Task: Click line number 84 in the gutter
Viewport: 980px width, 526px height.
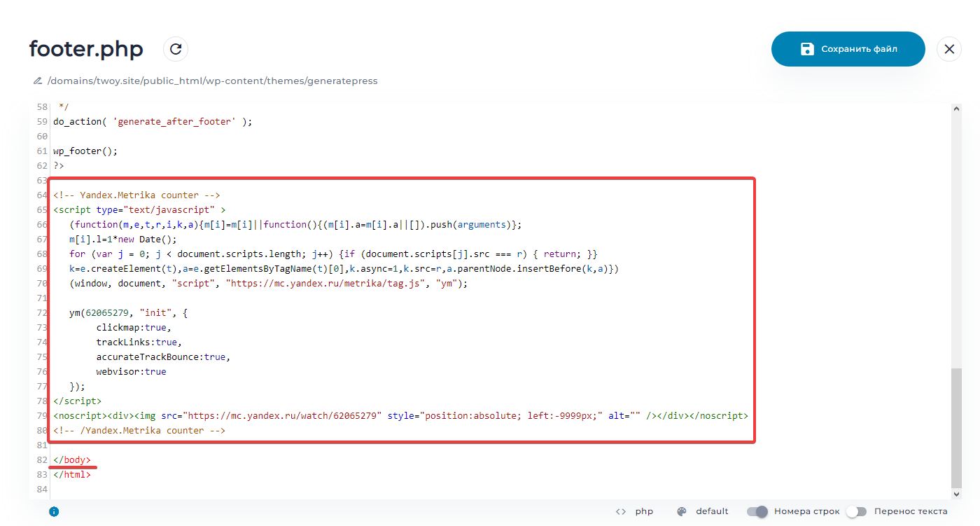Action: pyautogui.click(x=42, y=489)
